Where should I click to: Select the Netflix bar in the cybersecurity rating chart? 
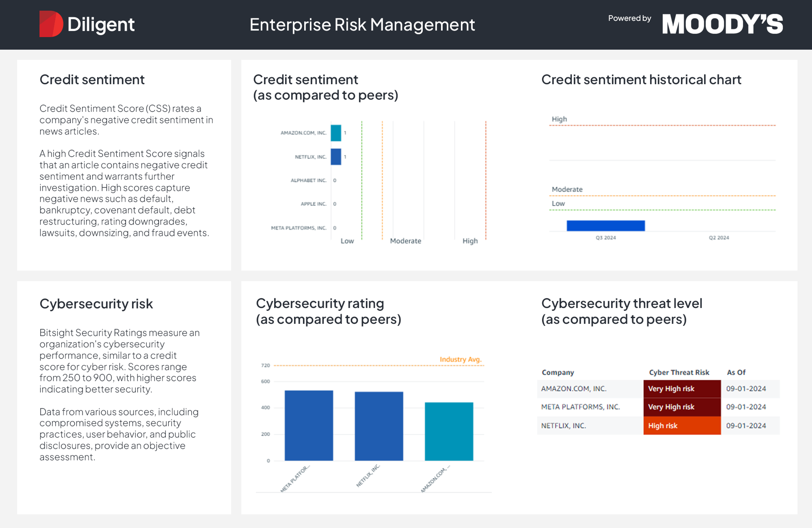click(x=379, y=426)
